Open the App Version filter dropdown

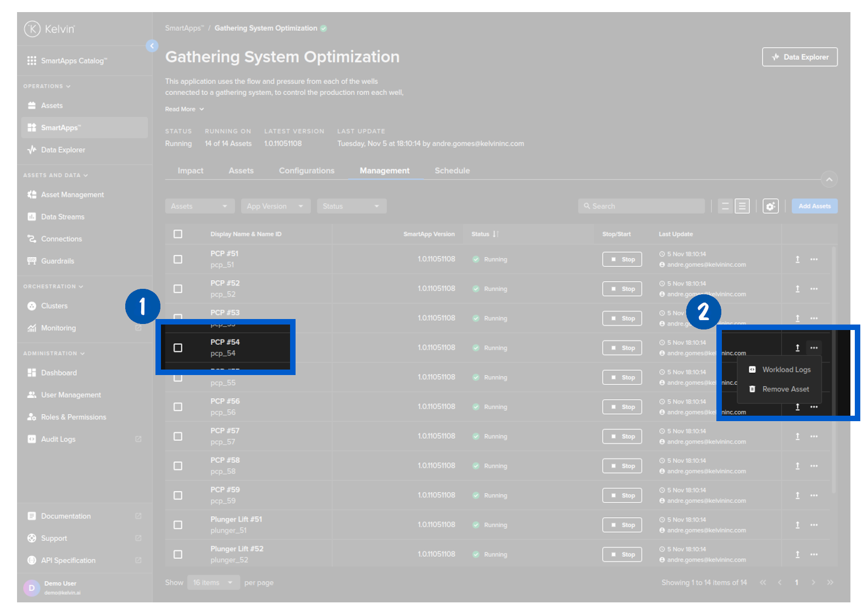pos(275,206)
